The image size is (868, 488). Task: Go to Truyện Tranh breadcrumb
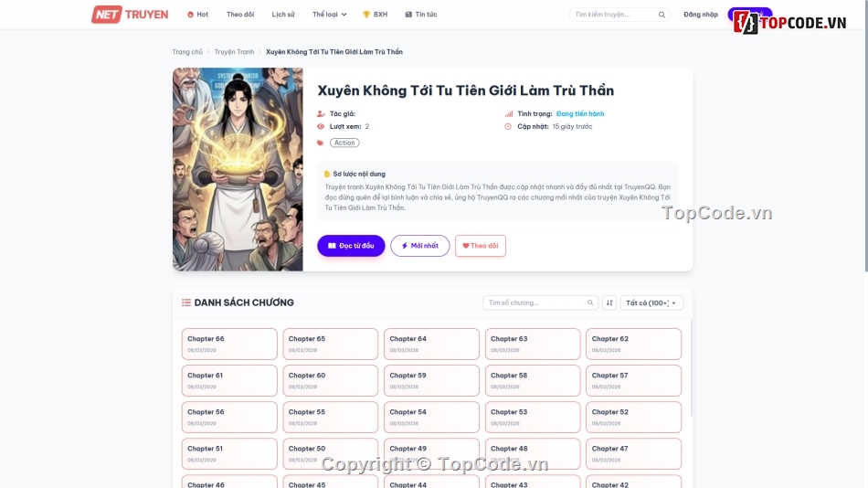click(x=234, y=51)
